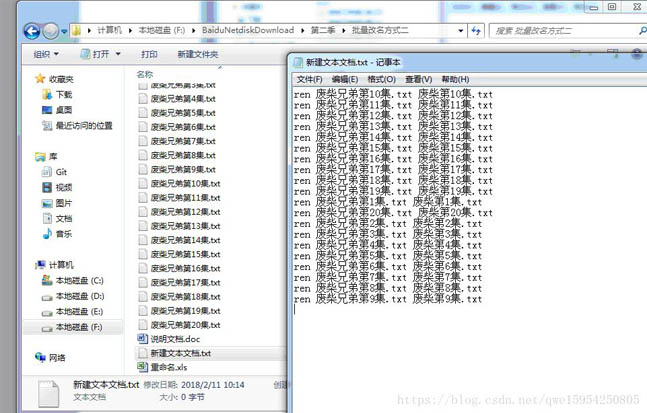
Task: Select file 废柴兄弟第12集.txt
Action: (179, 212)
